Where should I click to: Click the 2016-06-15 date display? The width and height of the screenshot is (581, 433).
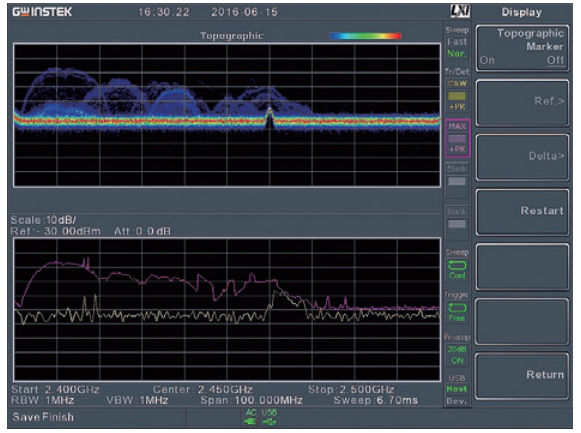tap(244, 12)
